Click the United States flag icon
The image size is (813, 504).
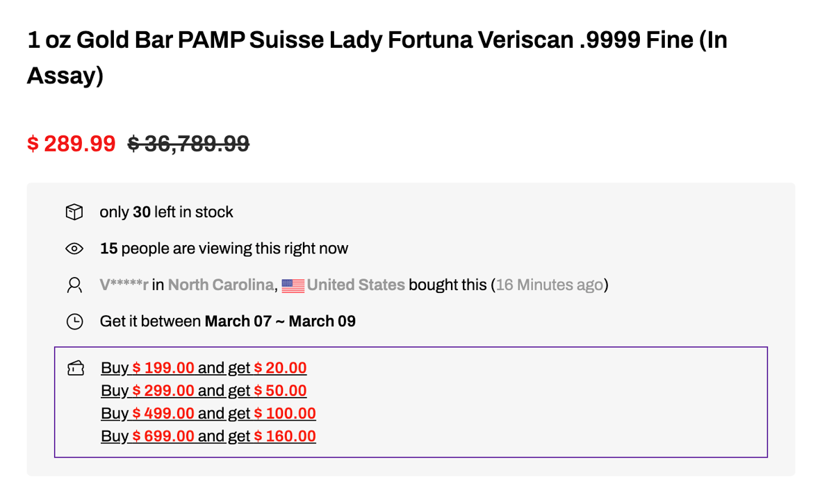(x=293, y=285)
